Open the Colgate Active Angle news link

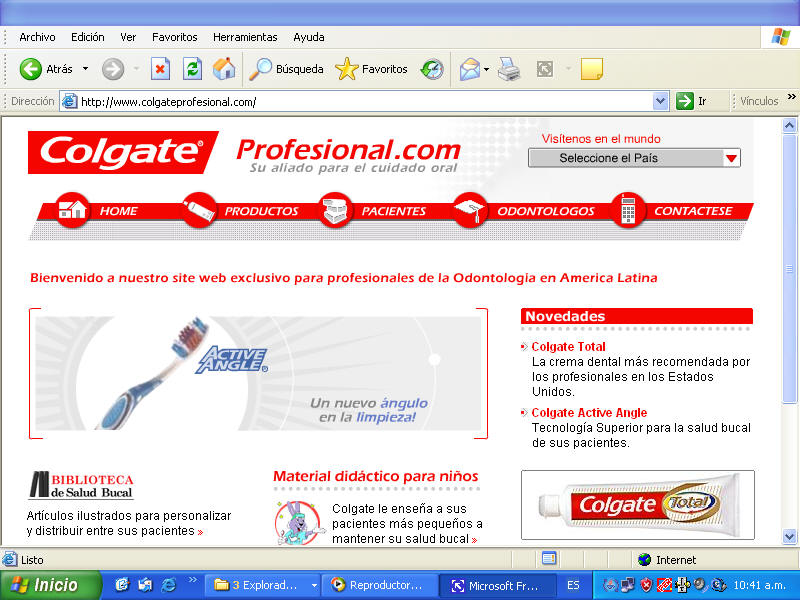[x=589, y=413]
